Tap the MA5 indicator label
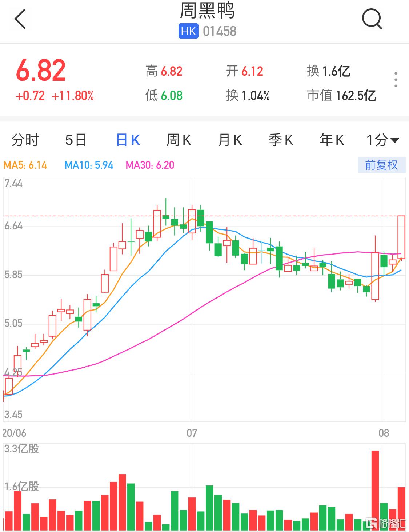The height and width of the screenshot is (532, 409). (25, 165)
